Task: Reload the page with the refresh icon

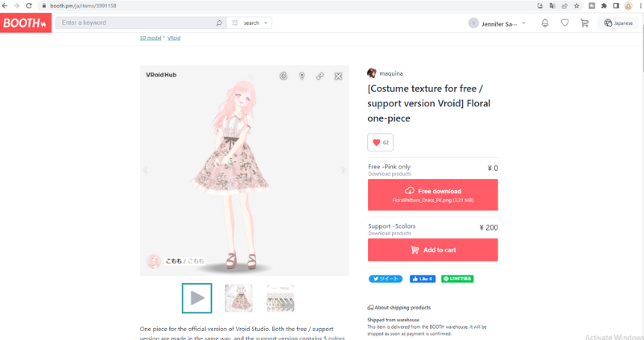Action: [29, 6]
